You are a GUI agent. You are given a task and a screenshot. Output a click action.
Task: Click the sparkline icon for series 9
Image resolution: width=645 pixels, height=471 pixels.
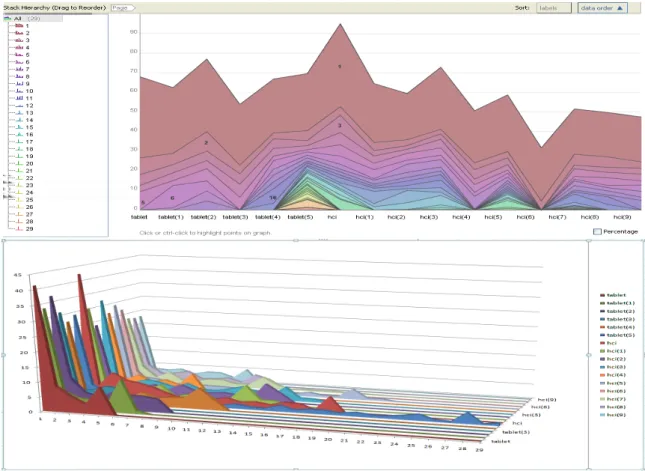click(x=19, y=84)
